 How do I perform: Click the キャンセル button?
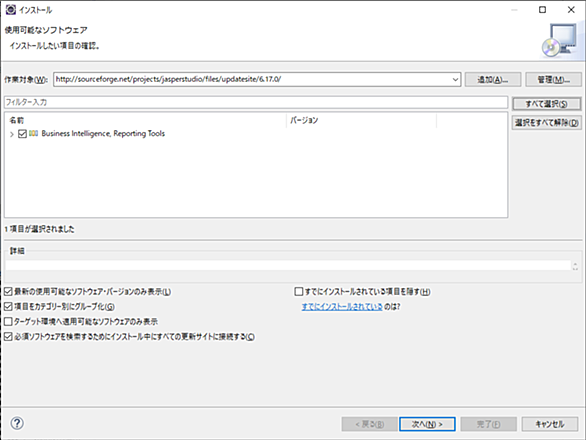click(550, 424)
